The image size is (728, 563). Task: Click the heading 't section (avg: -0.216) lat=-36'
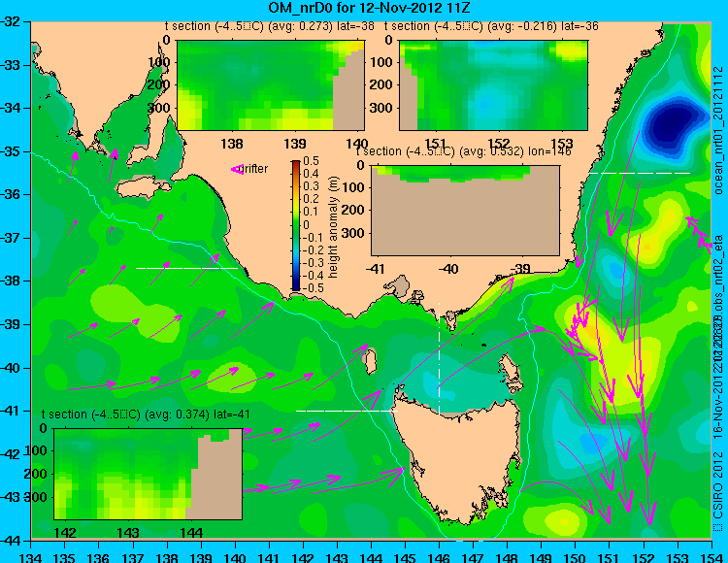[x=491, y=26]
